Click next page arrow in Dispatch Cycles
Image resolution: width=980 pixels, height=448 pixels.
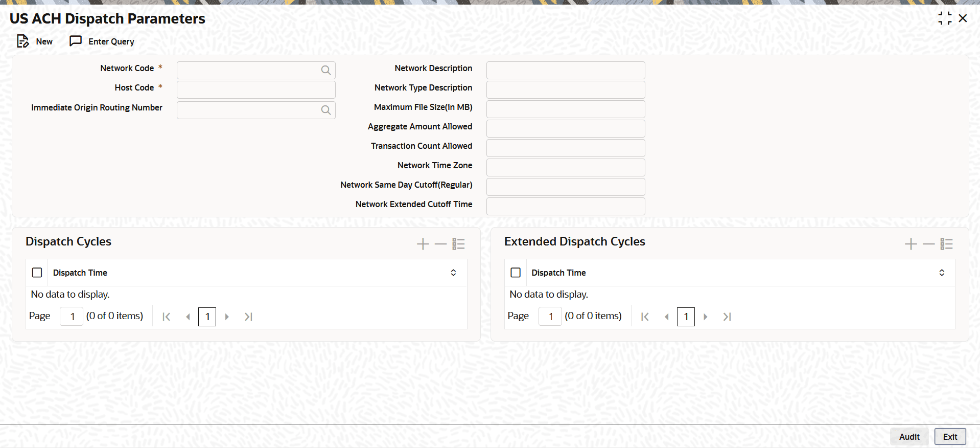[227, 317]
